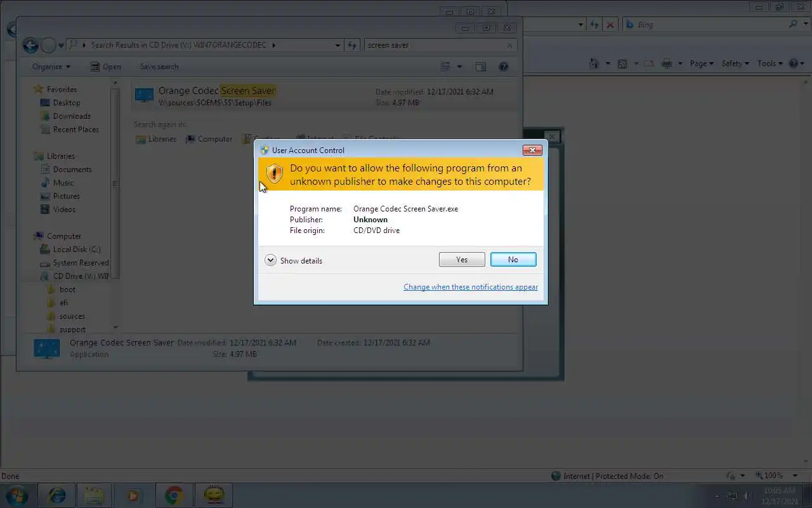Click the Internet Explorer Feeds icon
Viewport: 812px width, 508px height.
pyautogui.click(x=622, y=63)
